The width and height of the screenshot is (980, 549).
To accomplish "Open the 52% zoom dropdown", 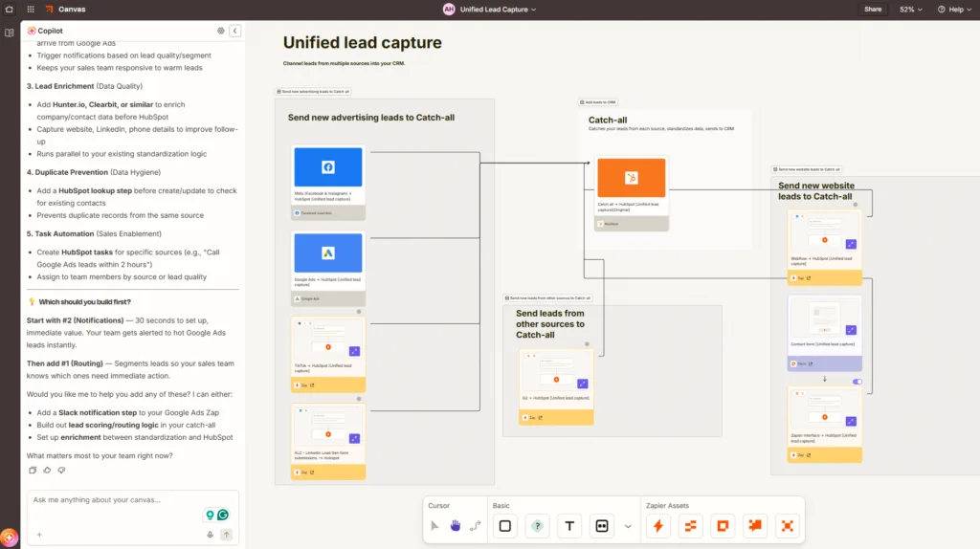I will click(911, 10).
